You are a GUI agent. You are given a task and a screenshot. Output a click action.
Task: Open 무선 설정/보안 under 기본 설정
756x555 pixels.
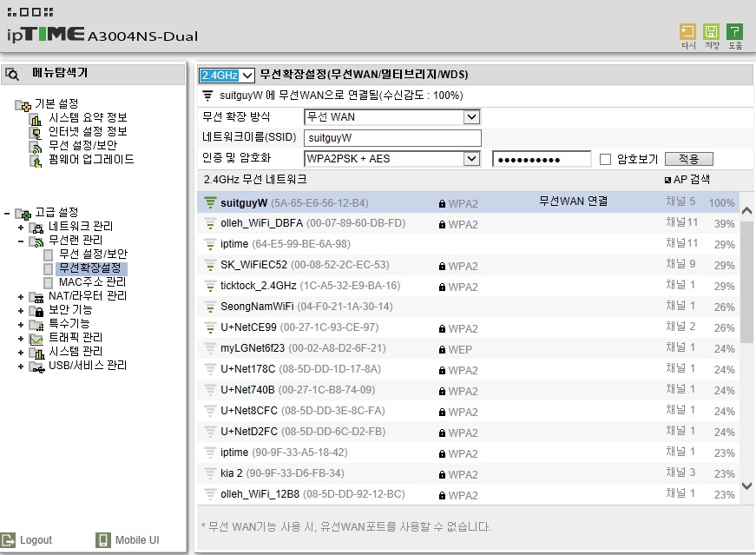pos(83,145)
